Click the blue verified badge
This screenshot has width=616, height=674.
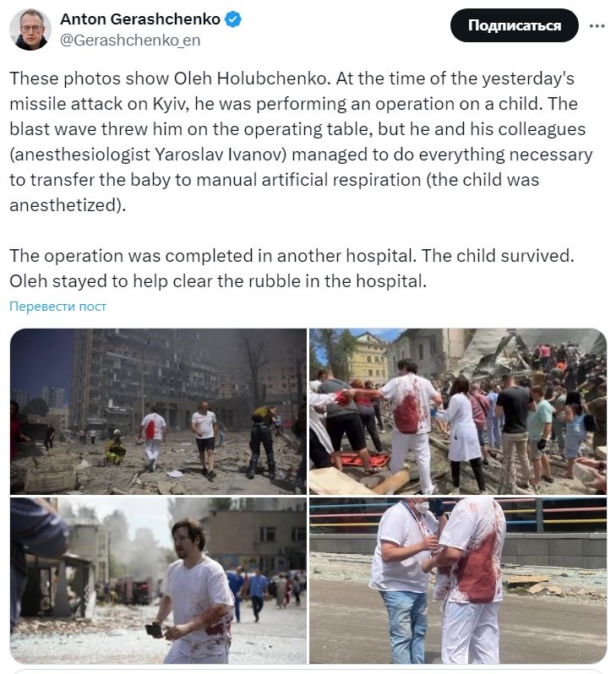pos(233,19)
